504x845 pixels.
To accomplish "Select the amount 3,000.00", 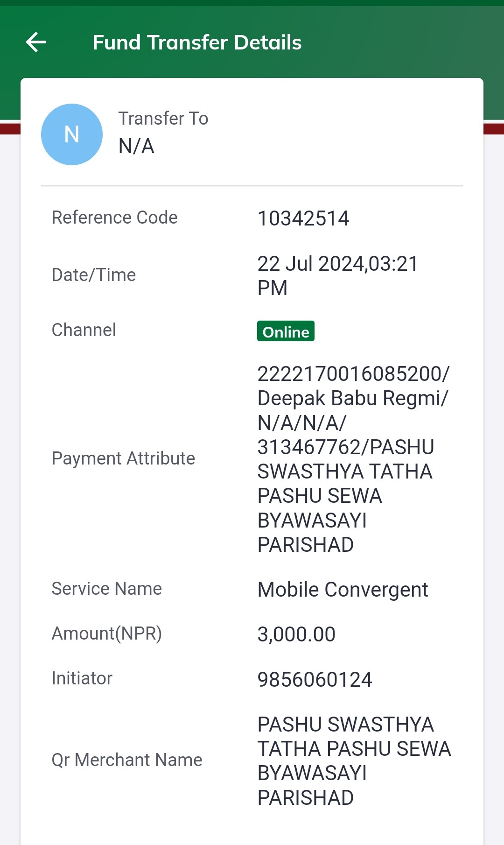I will (296, 634).
